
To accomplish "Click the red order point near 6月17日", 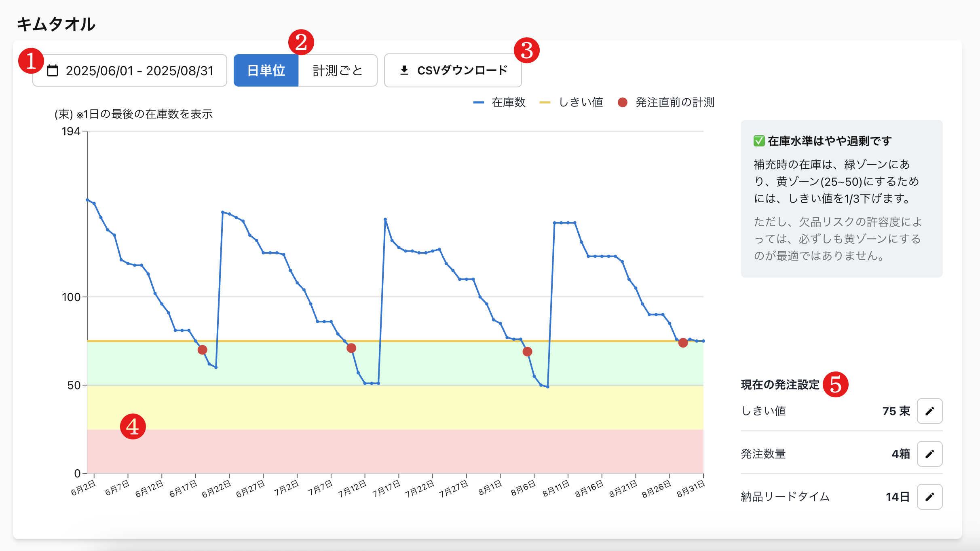I will (203, 350).
